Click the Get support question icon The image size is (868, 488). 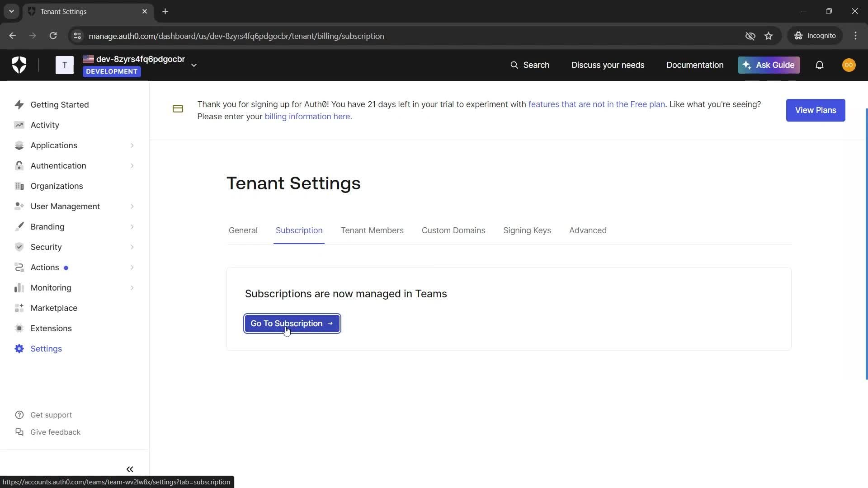click(19, 415)
